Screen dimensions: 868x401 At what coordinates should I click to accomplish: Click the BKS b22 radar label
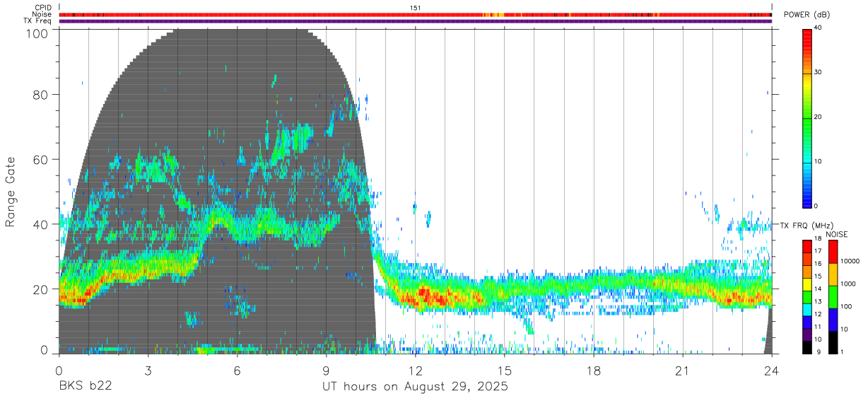click(x=85, y=387)
